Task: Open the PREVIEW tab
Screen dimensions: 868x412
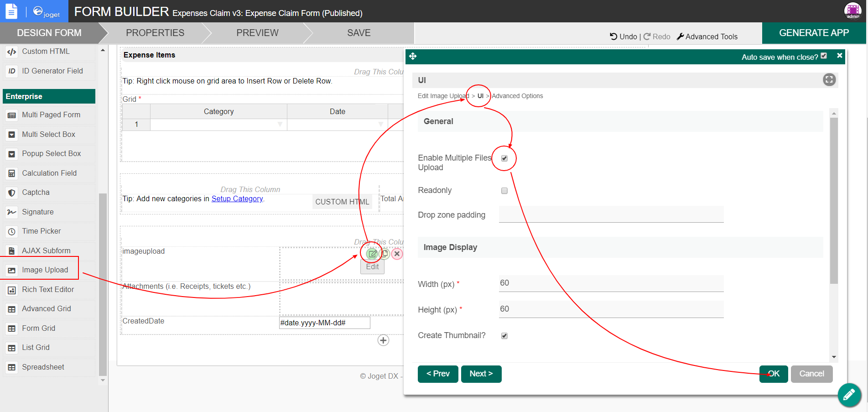Action: [257, 33]
